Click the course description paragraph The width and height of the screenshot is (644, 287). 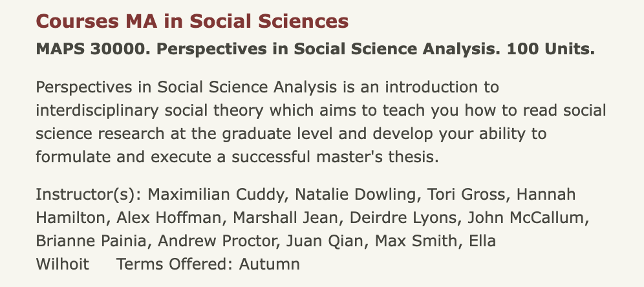[291, 121]
